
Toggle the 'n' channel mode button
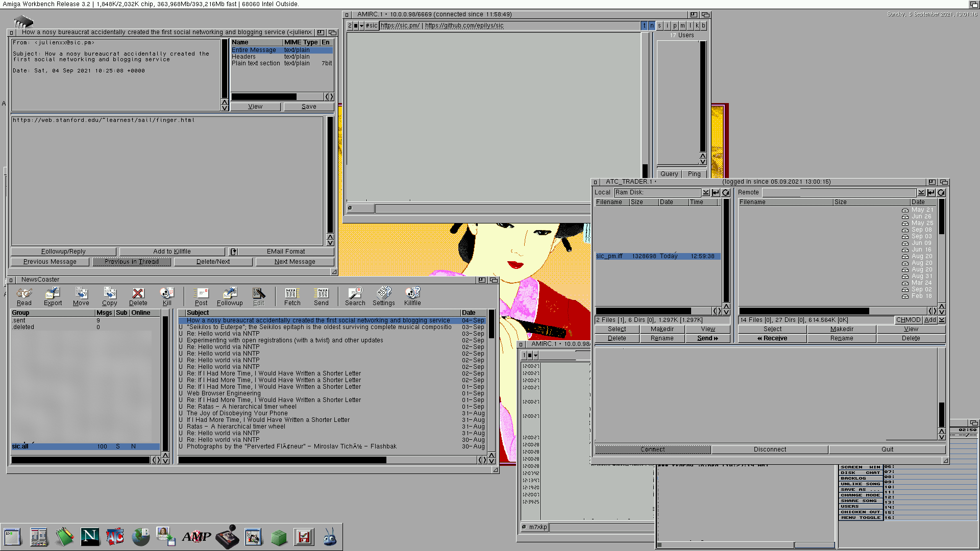(x=652, y=26)
